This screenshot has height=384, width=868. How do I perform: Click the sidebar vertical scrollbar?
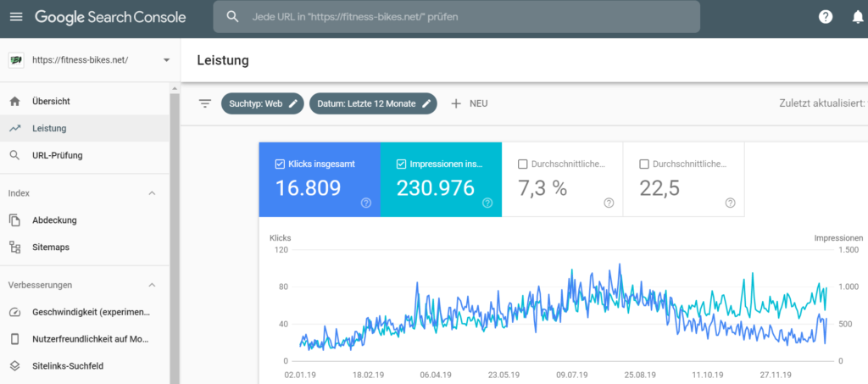click(175, 238)
